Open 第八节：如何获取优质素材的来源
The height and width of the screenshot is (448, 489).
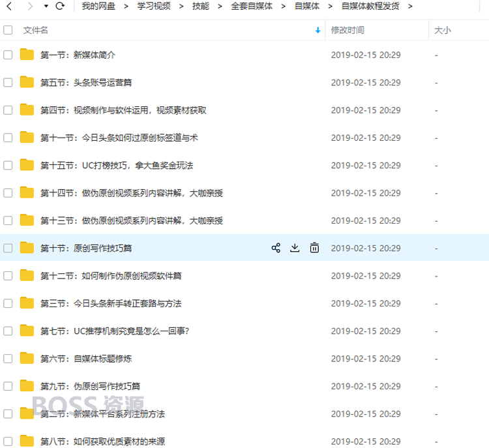[x=102, y=441]
